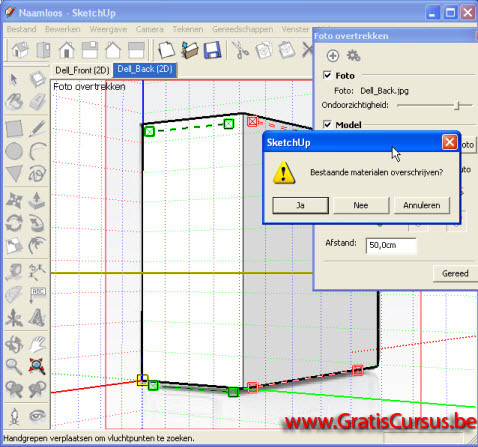Confirm overwrite with Ja button

[x=300, y=205]
